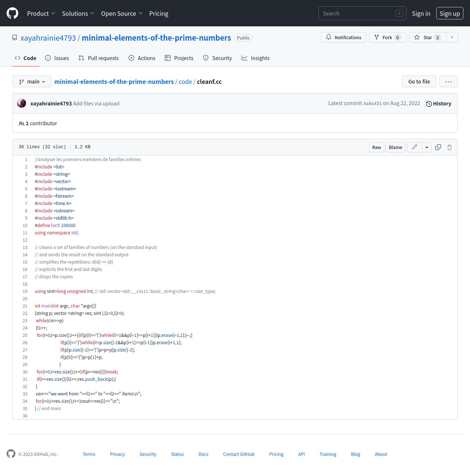This screenshot has height=476, width=470.
Task: Go to repository root in breadcrumb
Action: (x=114, y=82)
